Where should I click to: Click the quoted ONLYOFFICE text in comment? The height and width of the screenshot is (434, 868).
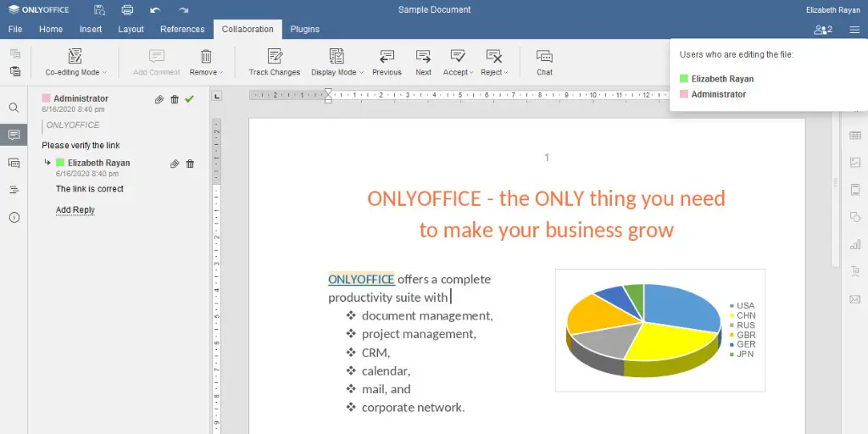point(73,125)
